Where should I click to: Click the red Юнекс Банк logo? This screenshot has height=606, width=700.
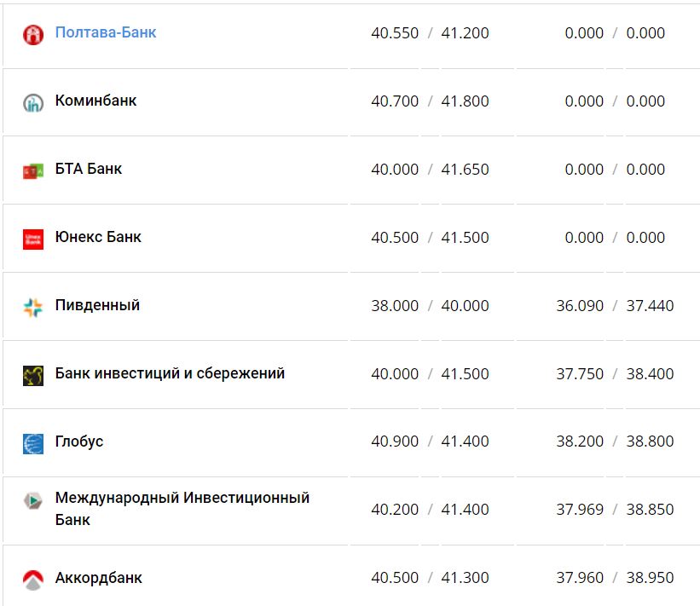[33, 237]
